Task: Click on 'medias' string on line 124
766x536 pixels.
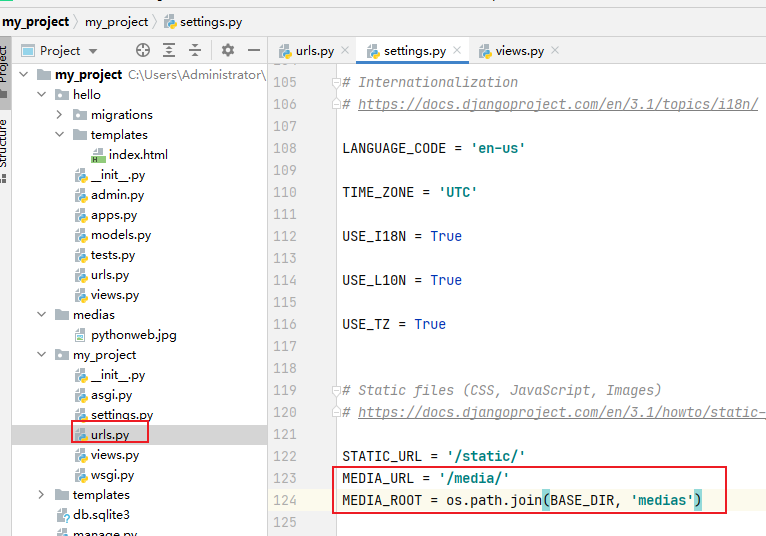Action: [662, 500]
